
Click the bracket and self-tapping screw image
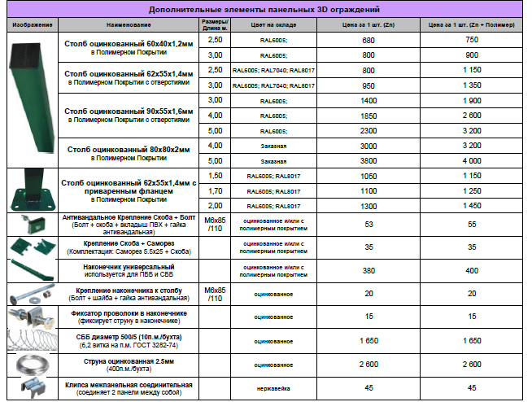pos(33,247)
